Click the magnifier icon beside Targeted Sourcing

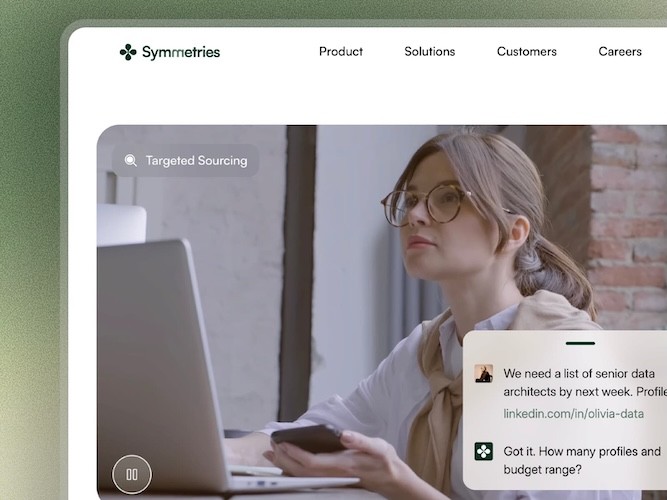[x=131, y=160]
